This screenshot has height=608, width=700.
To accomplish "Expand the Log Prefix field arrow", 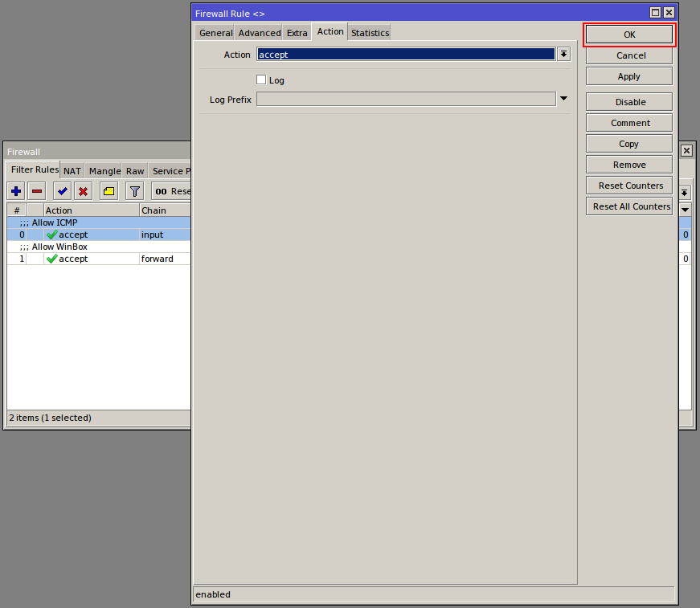I will tap(563, 99).
